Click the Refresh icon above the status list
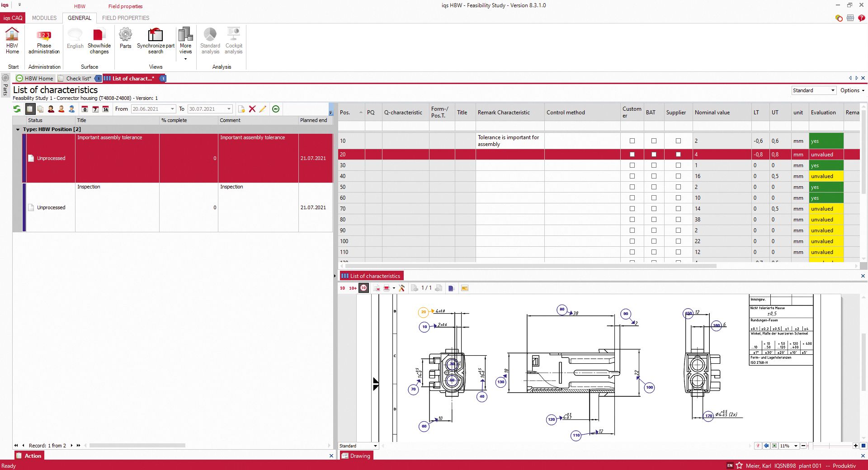The width and height of the screenshot is (868, 470). pyautogui.click(x=17, y=109)
